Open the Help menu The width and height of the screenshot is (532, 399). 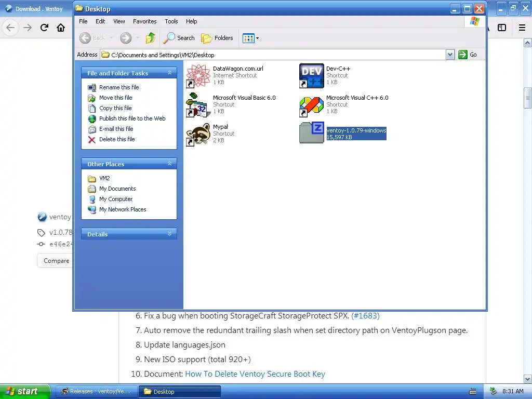point(191,21)
